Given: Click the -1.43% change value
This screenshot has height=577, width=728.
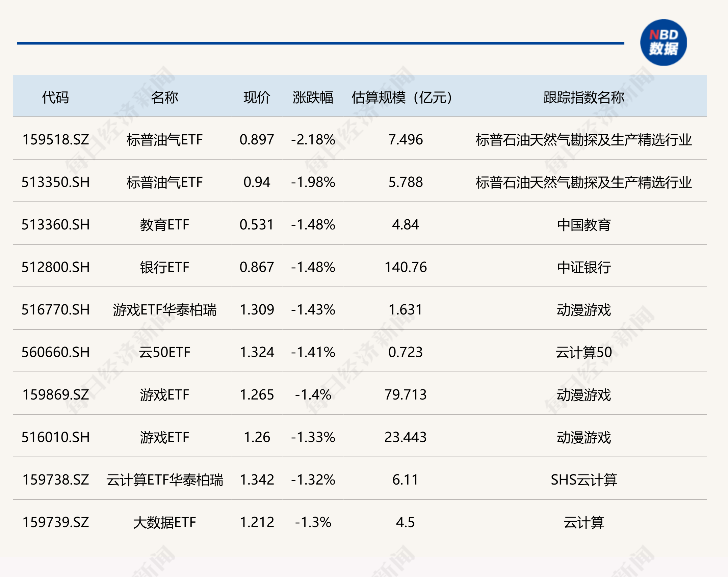Looking at the screenshot, I should coord(313,310).
